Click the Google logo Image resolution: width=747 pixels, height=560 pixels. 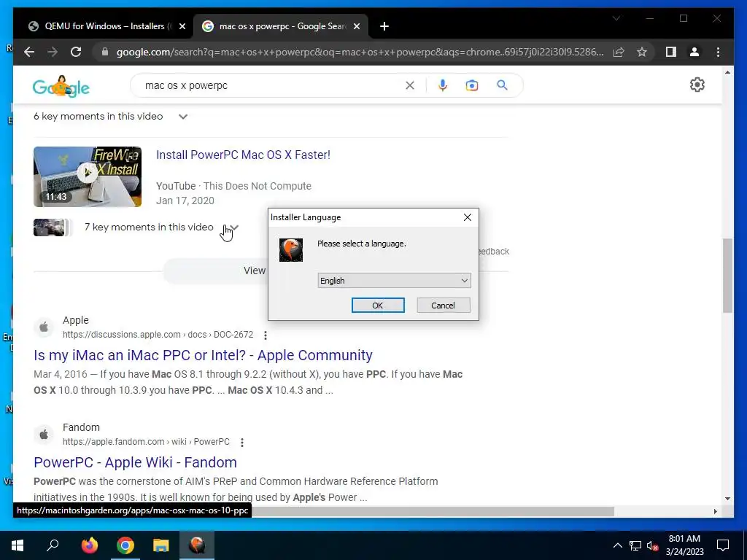pyautogui.click(x=61, y=86)
